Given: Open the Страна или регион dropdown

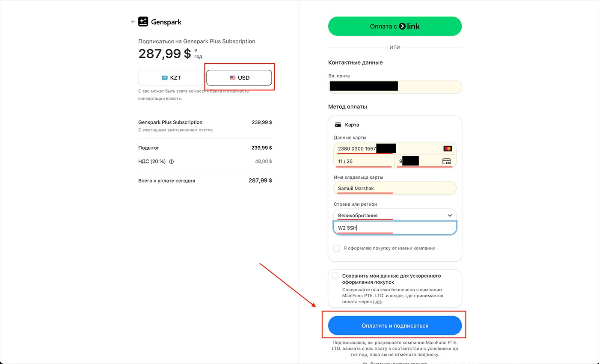Looking at the screenshot, I should [x=394, y=215].
